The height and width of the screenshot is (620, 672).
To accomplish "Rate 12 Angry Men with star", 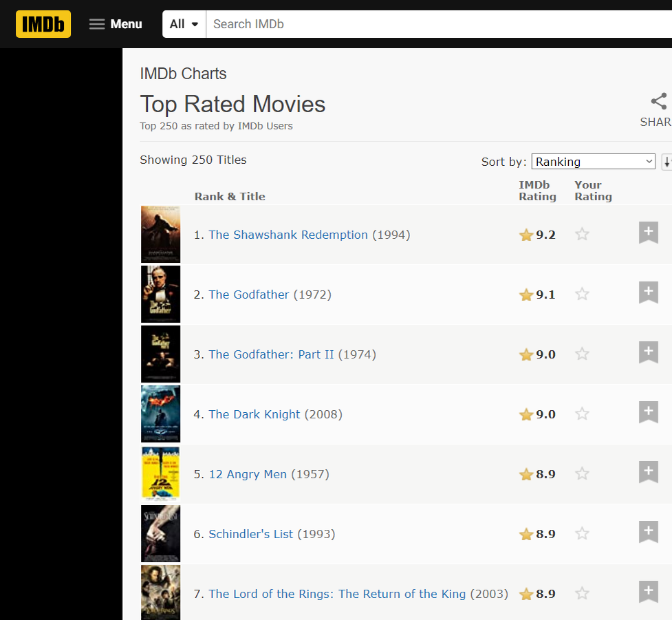I will [x=582, y=474].
